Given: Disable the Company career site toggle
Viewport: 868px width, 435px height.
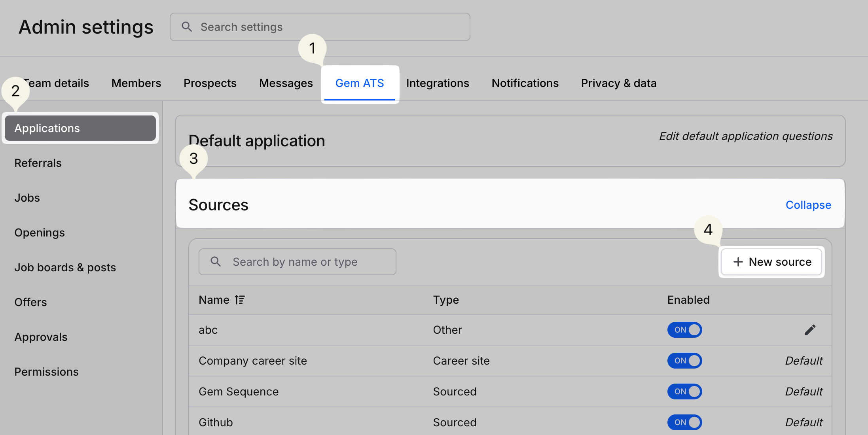Looking at the screenshot, I should (x=684, y=361).
